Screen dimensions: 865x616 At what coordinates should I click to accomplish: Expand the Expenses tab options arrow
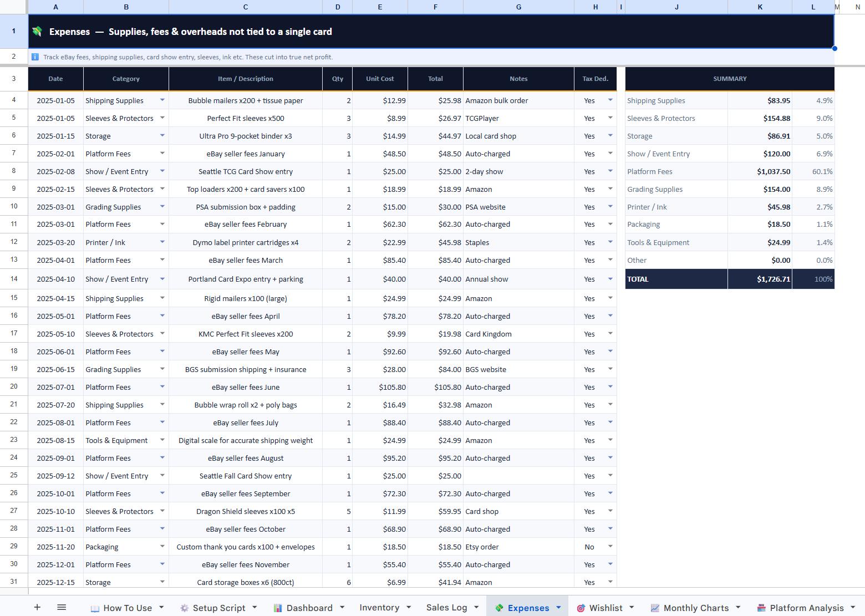[x=558, y=608]
